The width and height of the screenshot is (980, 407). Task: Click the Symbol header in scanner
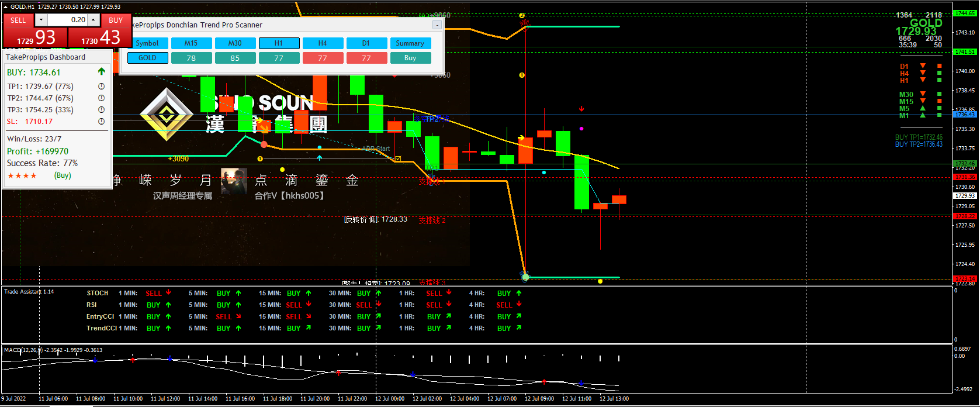[147, 43]
